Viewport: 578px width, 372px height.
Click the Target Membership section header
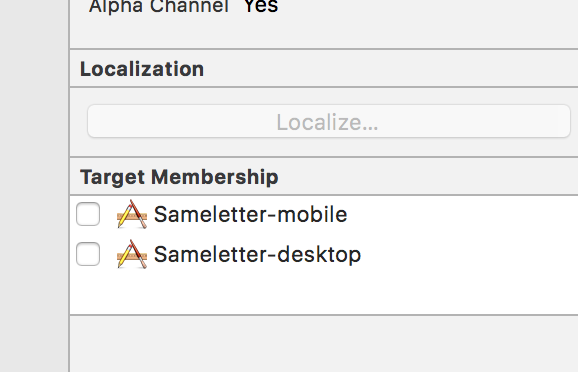point(179,177)
